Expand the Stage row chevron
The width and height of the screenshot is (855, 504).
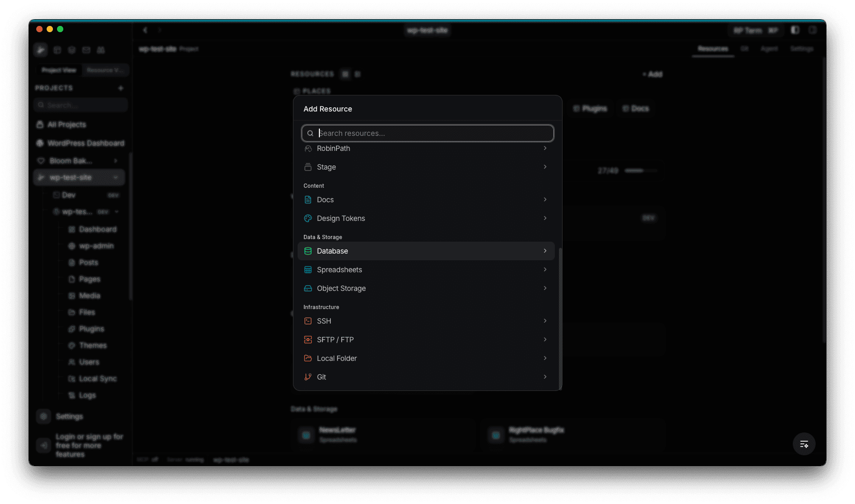tap(545, 167)
